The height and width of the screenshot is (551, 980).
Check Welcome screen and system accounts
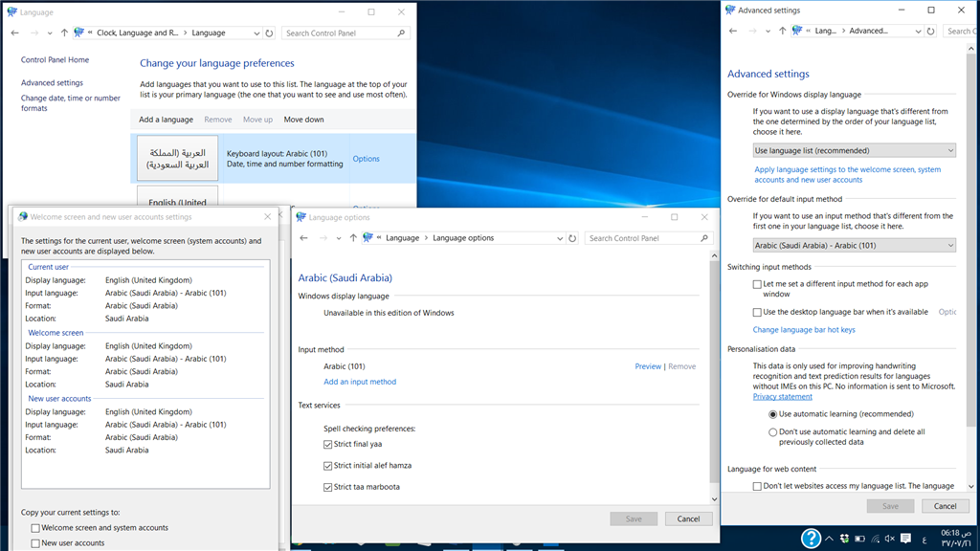click(35, 528)
